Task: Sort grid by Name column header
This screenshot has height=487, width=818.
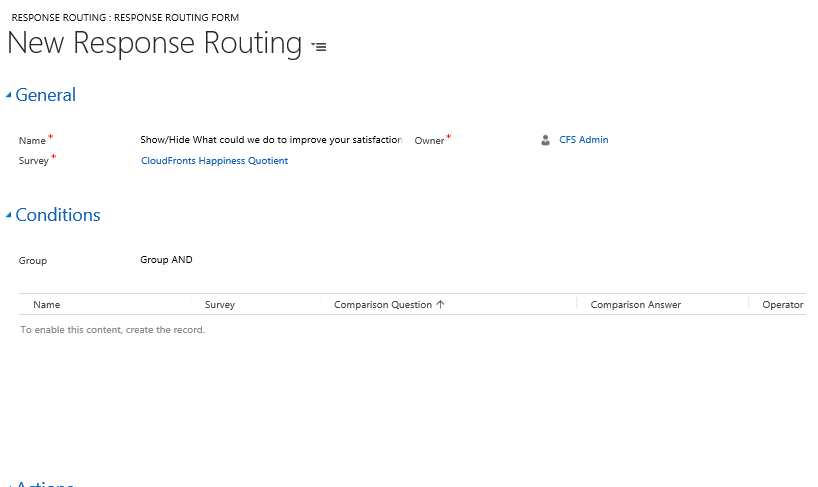Action: coord(47,304)
